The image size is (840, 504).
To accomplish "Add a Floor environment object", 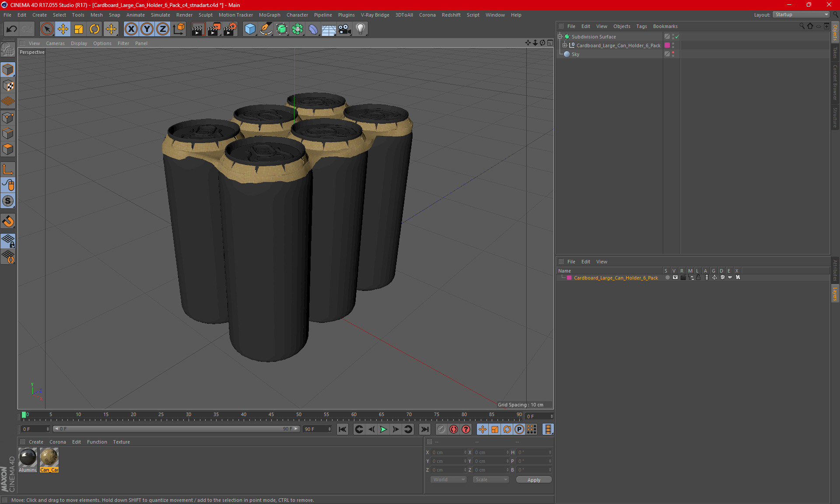I will click(x=329, y=29).
